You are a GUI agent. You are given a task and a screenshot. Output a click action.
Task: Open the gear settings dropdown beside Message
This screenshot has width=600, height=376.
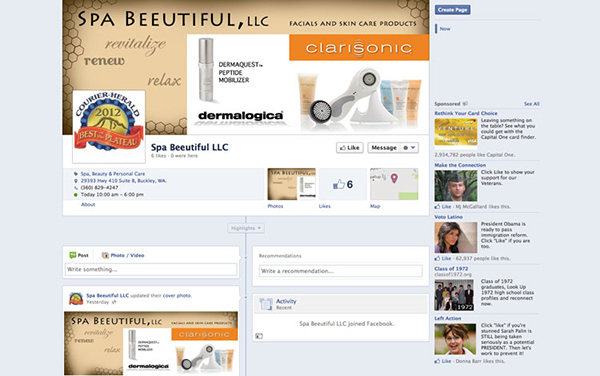[409, 148]
